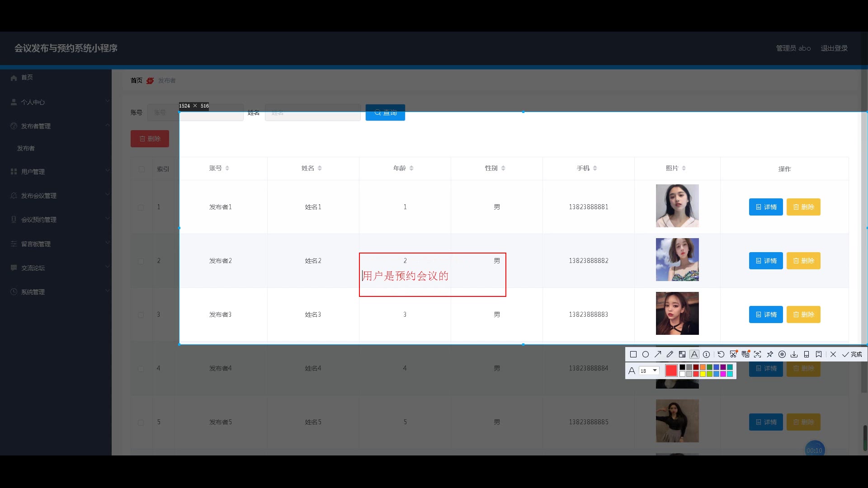Open the photo thumbnail of 发布者2
Viewport: 868px width, 488px height.
[677, 259]
